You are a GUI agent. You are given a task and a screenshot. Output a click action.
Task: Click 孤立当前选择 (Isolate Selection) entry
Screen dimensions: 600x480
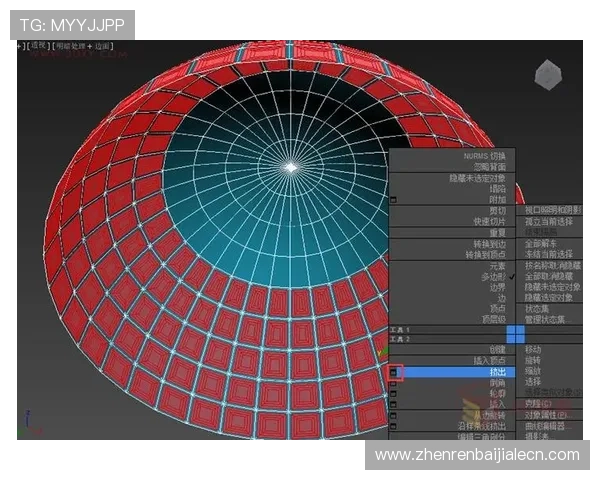point(548,221)
